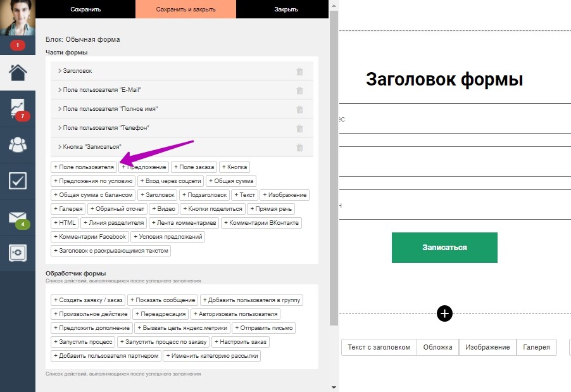Add "Подзаголовок" element
571x392 pixels.
(x=204, y=195)
